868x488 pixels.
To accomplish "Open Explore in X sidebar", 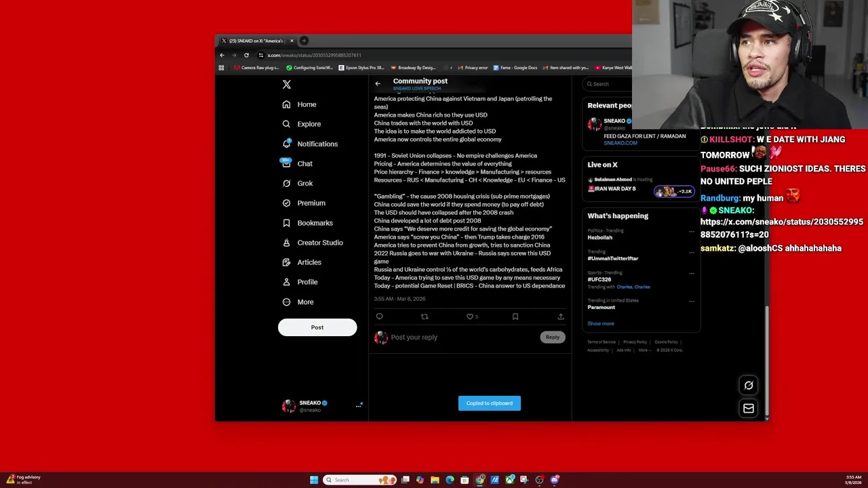I will click(301, 124).
